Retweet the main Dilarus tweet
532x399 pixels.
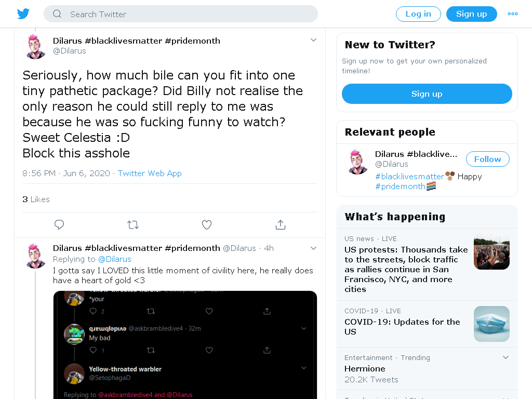coord(133,224)
